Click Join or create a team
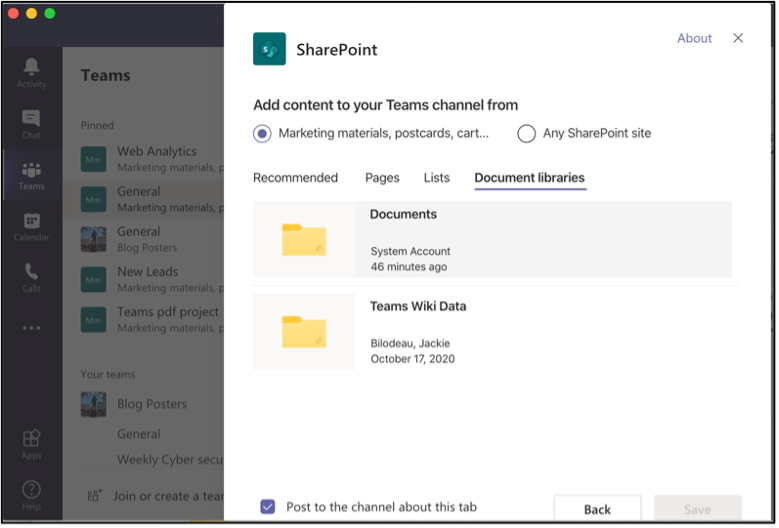Viewport: 779px width, 528px height. coord(168,497)
